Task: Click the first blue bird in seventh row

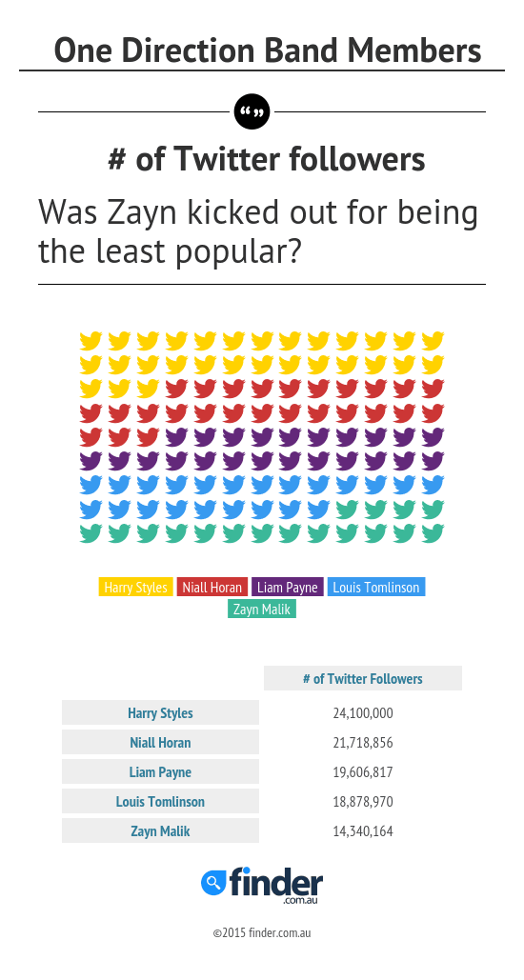Action: click(x=91, y=485)
